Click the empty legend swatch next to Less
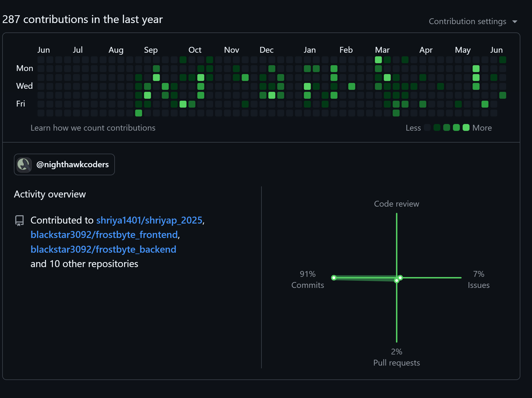This screenshot has height=398, width=532. [427, 128]
